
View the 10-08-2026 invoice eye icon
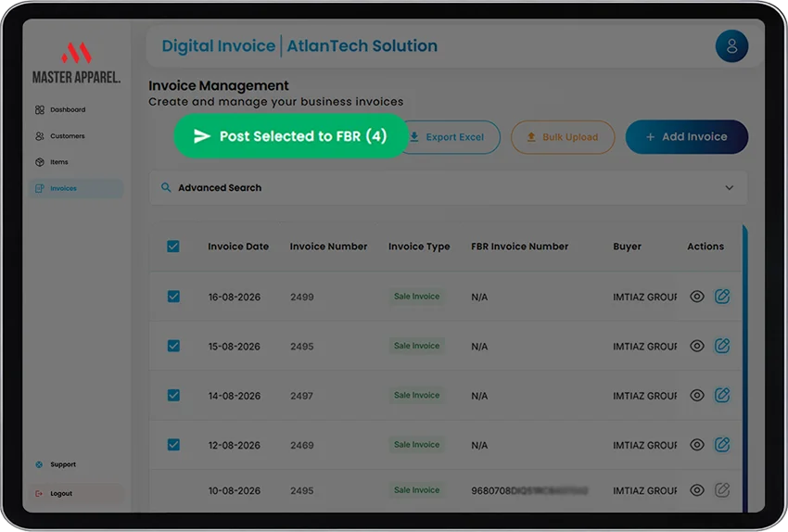click(697, 490)
